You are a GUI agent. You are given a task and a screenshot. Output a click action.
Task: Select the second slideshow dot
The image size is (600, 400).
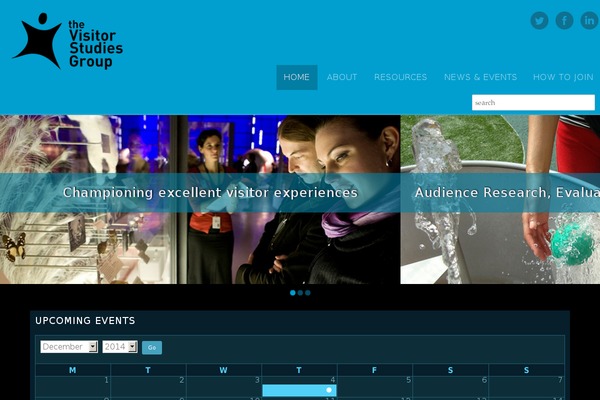pos(300,293)
